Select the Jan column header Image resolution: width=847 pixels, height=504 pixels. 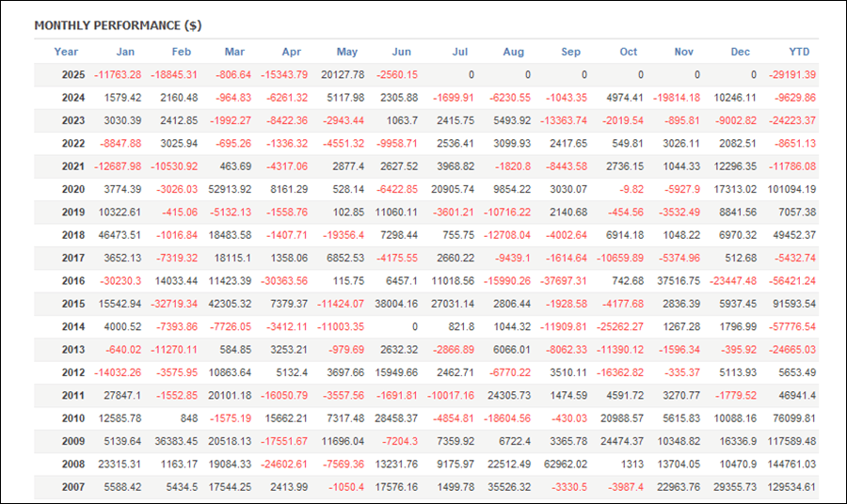(x=125, y=52)
